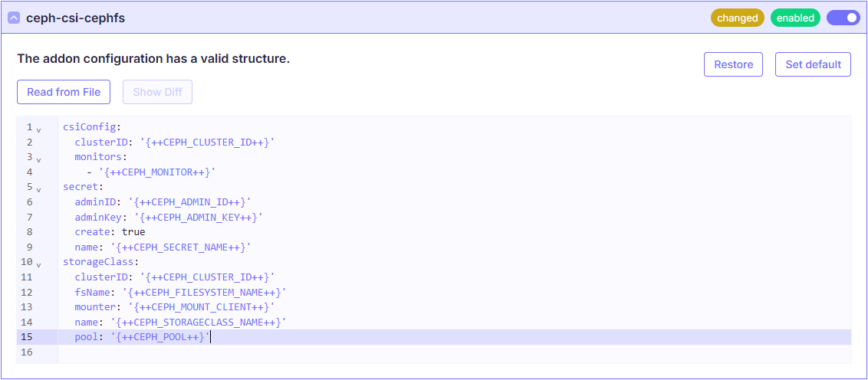
Task: Click the Restore button
Action: point(733,64)
